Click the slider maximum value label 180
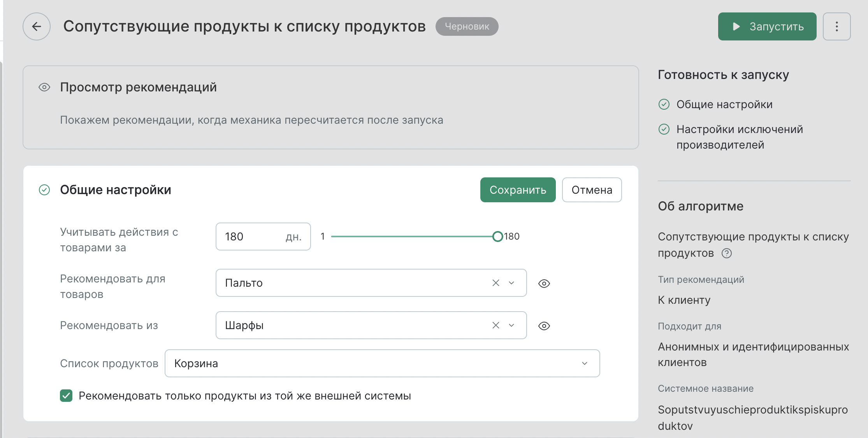The width and height of the screenshot is (868, 438). (512, 237)
